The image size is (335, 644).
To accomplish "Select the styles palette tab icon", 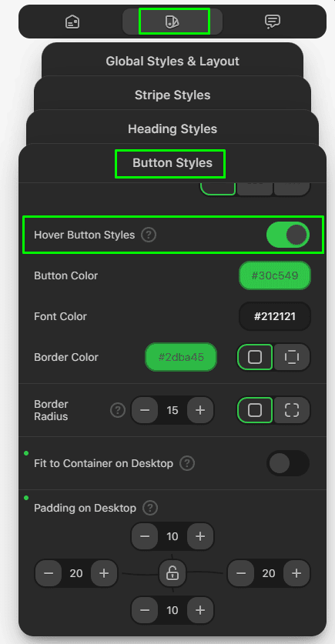I will [x=173, y=22].
